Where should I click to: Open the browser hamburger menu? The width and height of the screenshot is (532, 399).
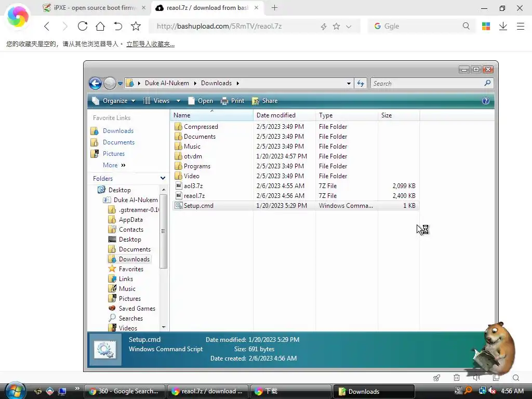click(521, 26)
